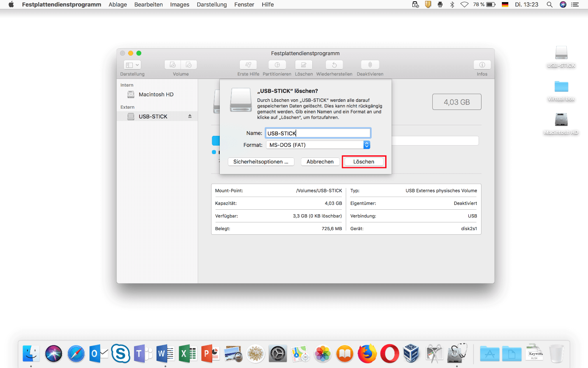Click the add volume toolbar icon
Image resolution: width=588 pixels, height=368 pixels.
click(x=173, y=65)
